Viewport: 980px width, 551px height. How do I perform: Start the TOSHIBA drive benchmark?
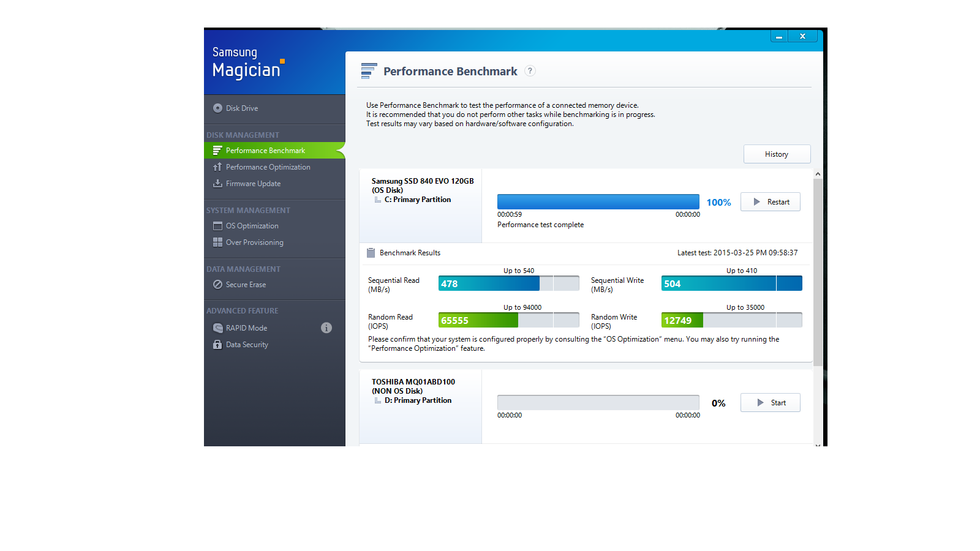[771, 403]
